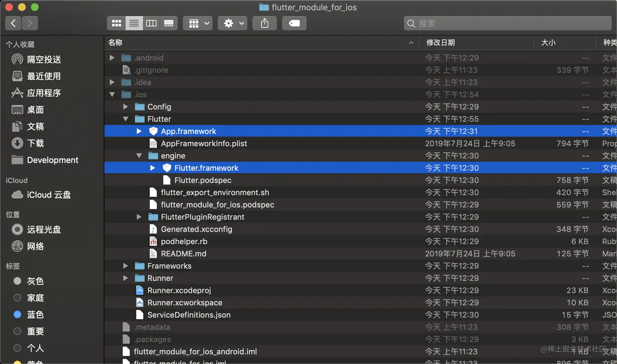Image resolution: width=617 pixels, height=364 pixels.
Task: Select the 蓝色 tag
Action: pos(29,315)
